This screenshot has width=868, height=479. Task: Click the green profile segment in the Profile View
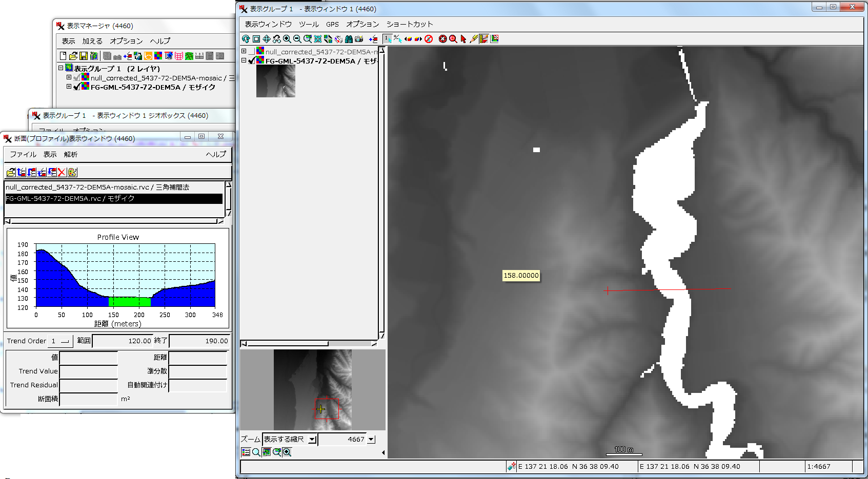[x=129, y=302]
